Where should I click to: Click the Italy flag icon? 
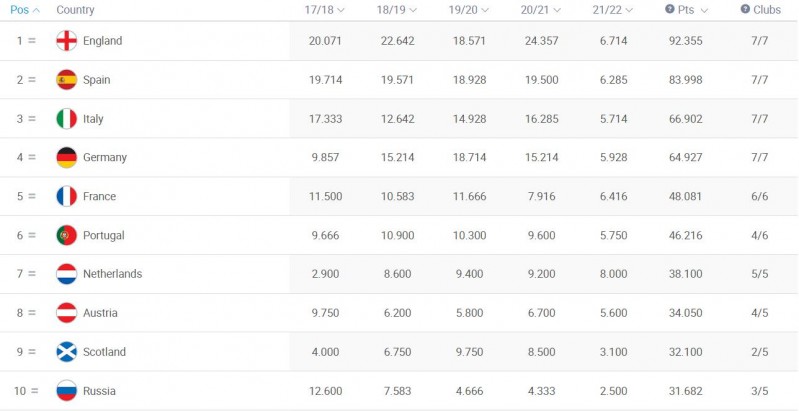66,119
